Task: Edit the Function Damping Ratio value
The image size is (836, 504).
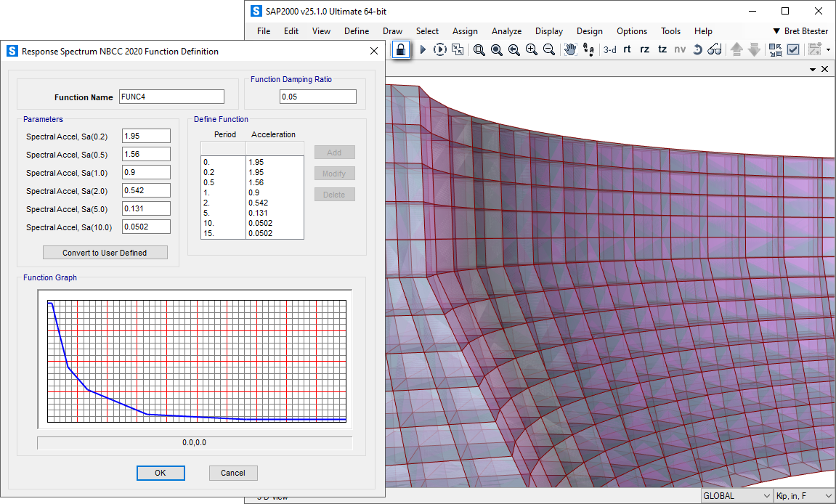Action: (x=317, y=96)
